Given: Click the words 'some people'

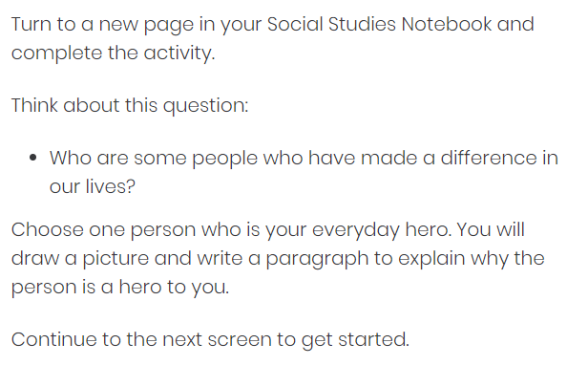Looking at the screenshot, I should tap(196, 159).
